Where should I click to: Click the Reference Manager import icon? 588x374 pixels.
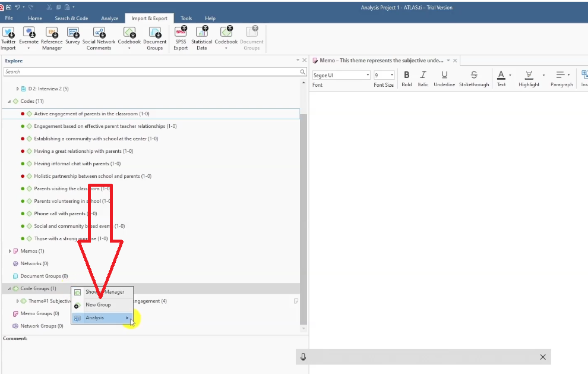pyautogui.click(x=52, y=33)
